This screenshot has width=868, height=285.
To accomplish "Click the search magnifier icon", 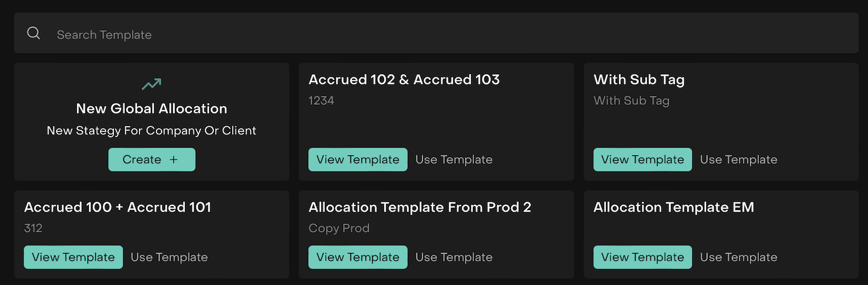I will click(34, 33).
